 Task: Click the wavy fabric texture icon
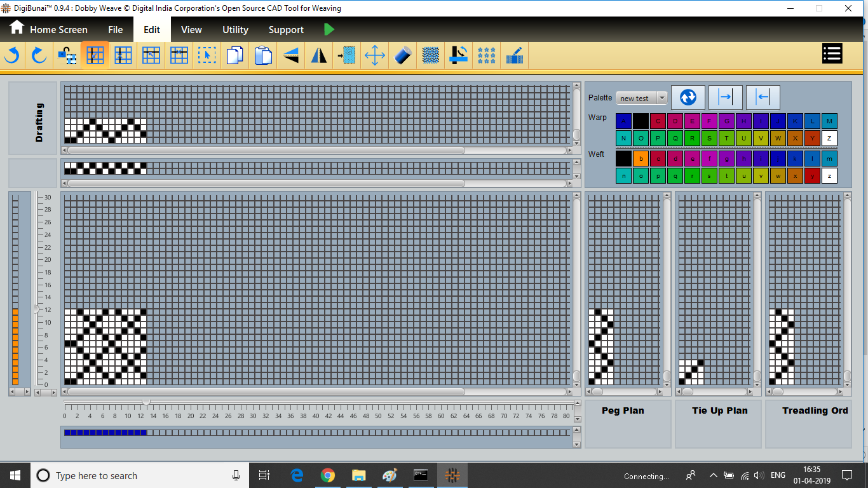[x=431, y=56]
